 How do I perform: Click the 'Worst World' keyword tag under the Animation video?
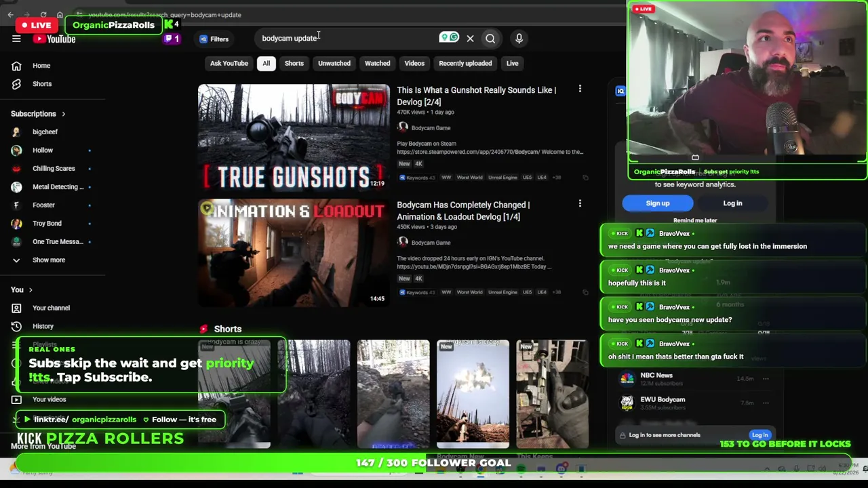469,292
